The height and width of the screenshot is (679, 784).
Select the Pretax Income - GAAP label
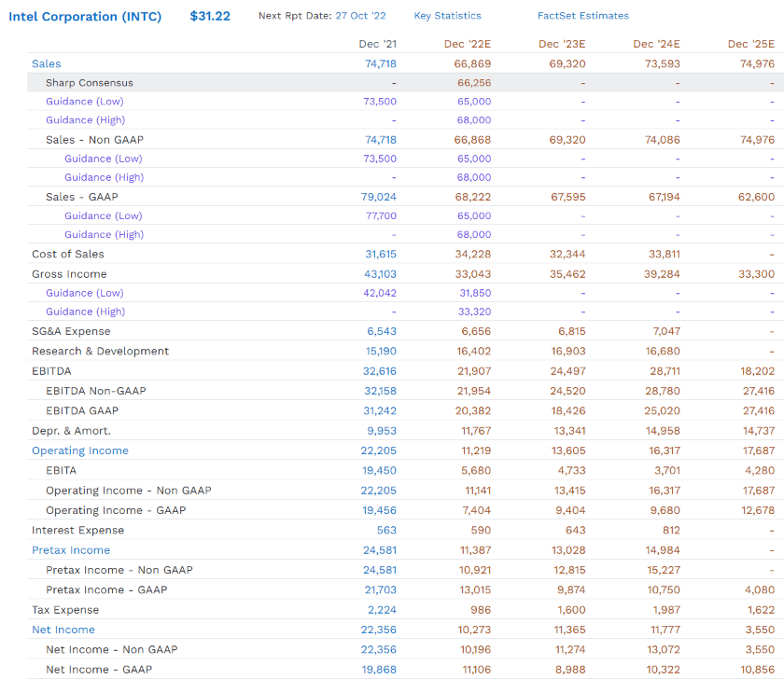pyautogui.click(x=106, y=590)
